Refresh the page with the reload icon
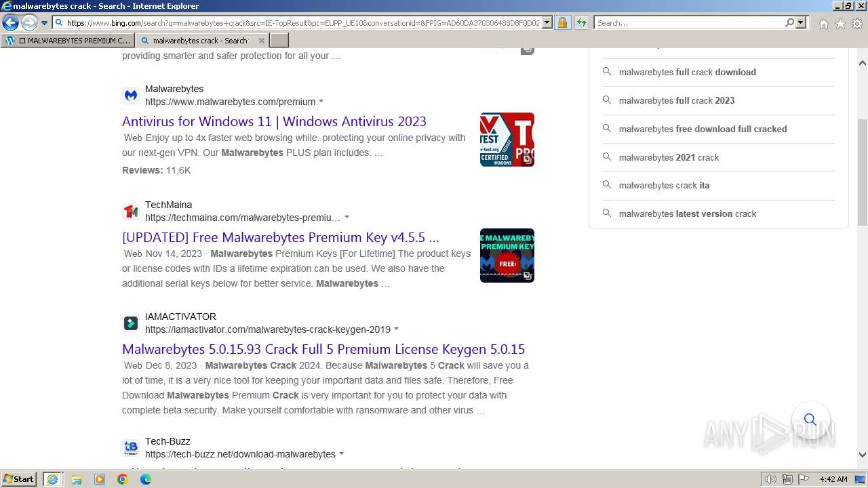The width and height of the screenshot is (868, 488). 582,23
